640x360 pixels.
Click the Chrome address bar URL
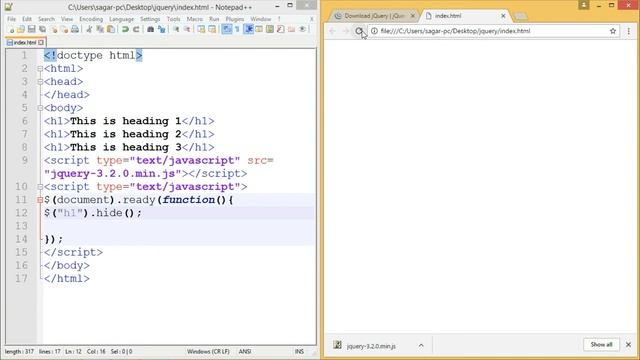pyautogui.click(x=455, y=31)
